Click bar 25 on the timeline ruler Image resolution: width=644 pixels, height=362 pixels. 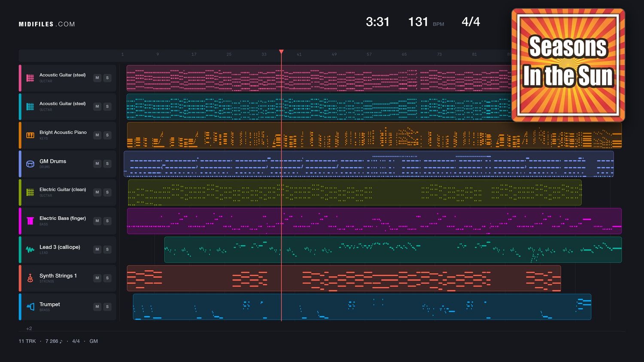[x=229, y=54]
